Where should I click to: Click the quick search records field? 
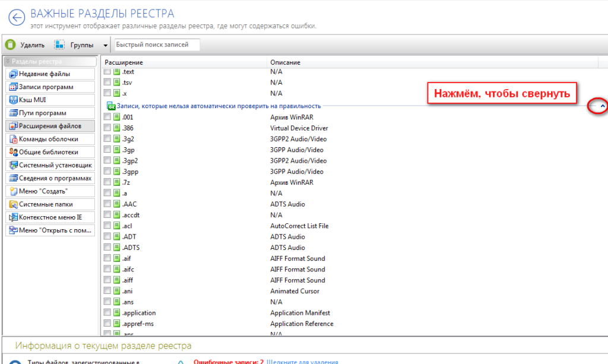pos(157,45)
